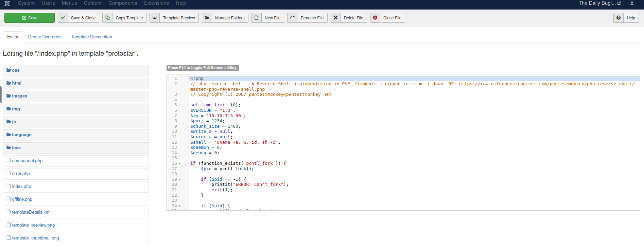Click the copy icon of Copy Template
The width and height of the screenshot is (644, 248).
pos(107,18)
